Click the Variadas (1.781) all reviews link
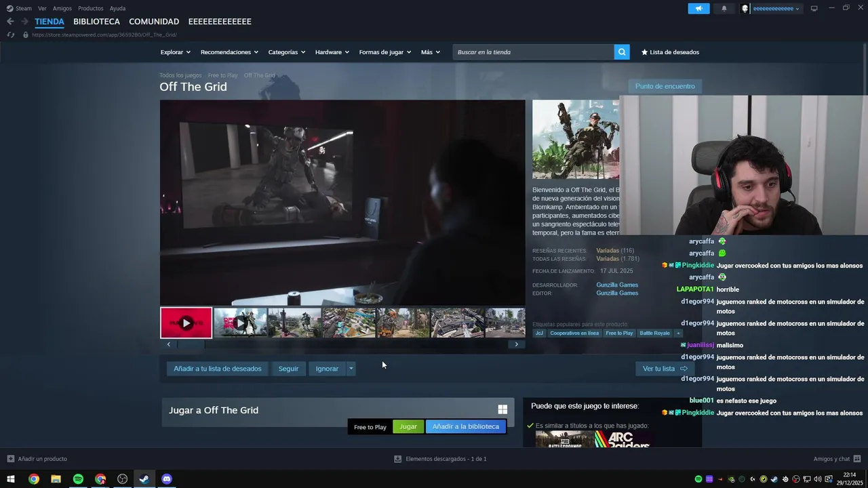The image size is (868, 488). [x=618, y=259]
